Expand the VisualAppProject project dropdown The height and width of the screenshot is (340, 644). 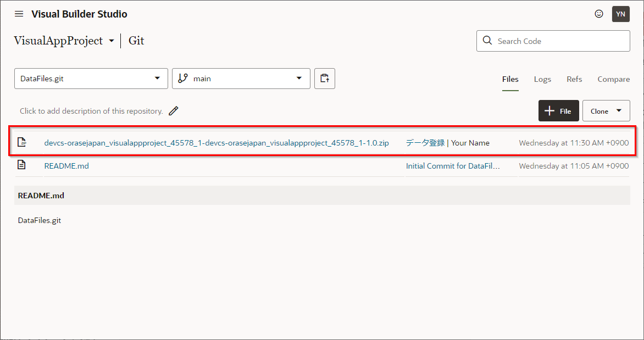click(x=112, y=41)
